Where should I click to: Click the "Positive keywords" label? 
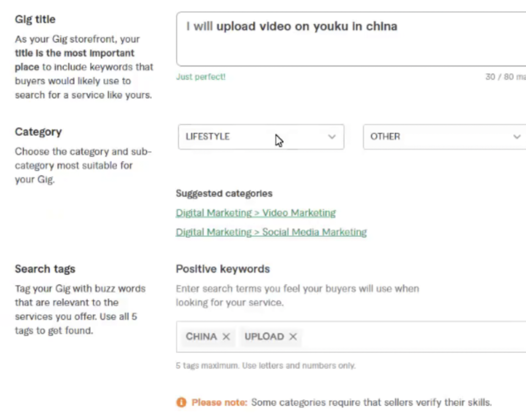point(223,269)
